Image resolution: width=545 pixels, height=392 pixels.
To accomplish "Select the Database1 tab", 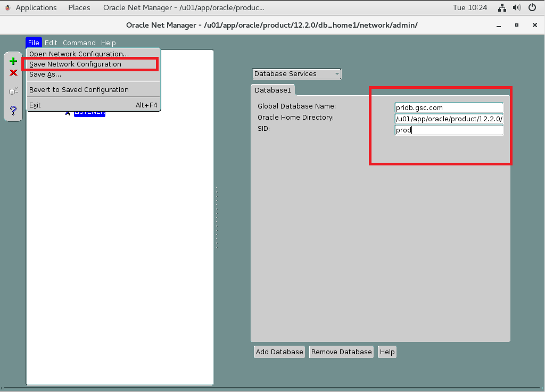I will [x=273, y=90].
